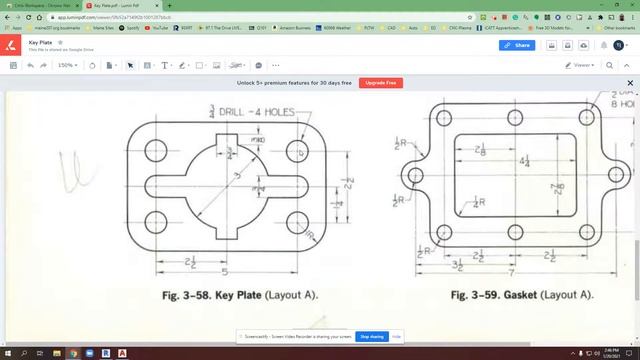Viewport: 640px width, 360px height.
Task: Click the download icon beside Share
Action: click(551, 45)
